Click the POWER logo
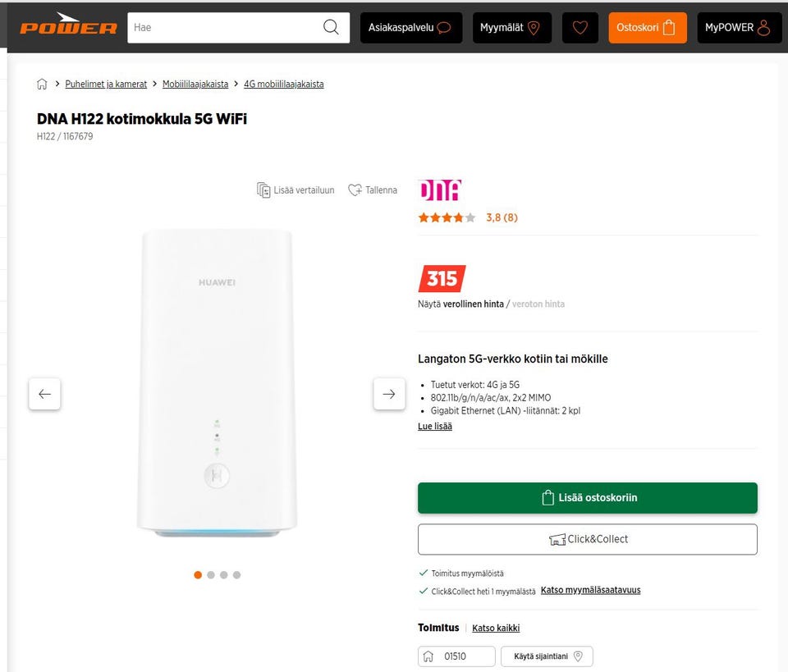The height and width of the screenshot is (672, 788). click(69, 27)
